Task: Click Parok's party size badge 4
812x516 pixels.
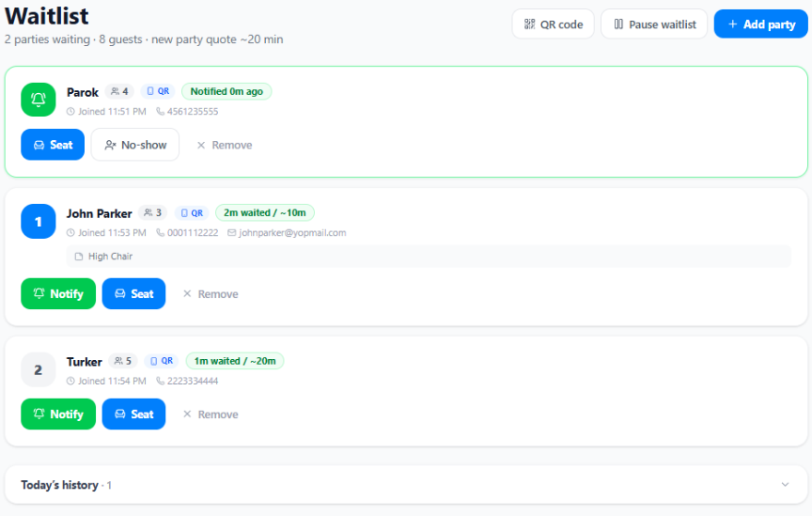Action: point(119,91)
